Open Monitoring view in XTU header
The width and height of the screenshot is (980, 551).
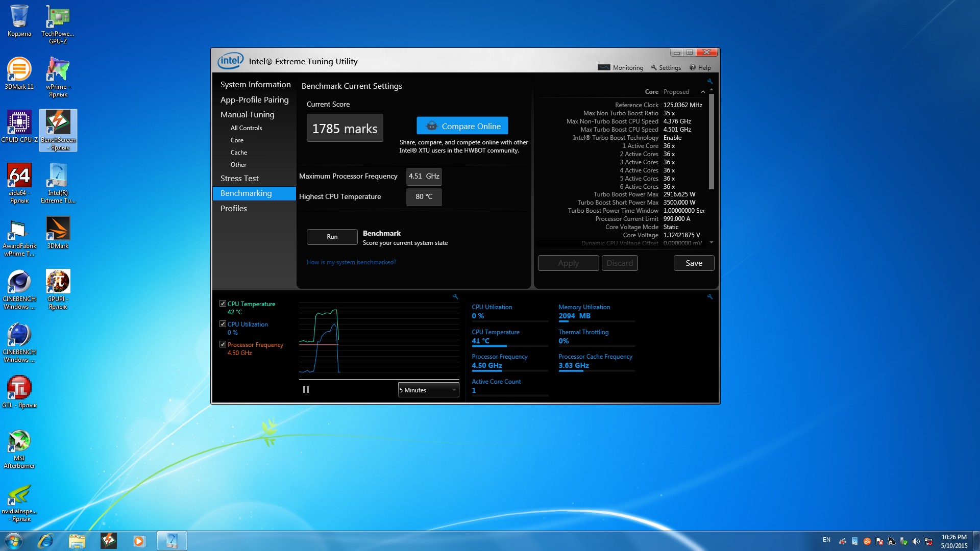(x=620, y=67)
